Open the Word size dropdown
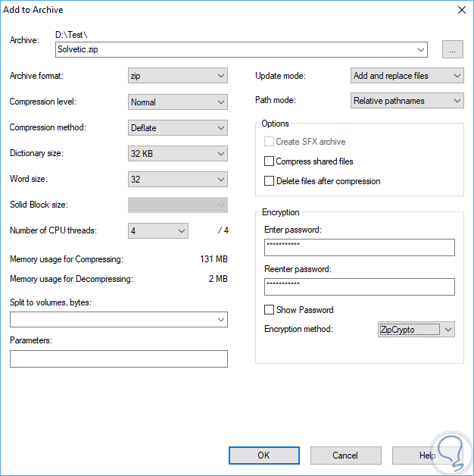 (x=178, y=180)
